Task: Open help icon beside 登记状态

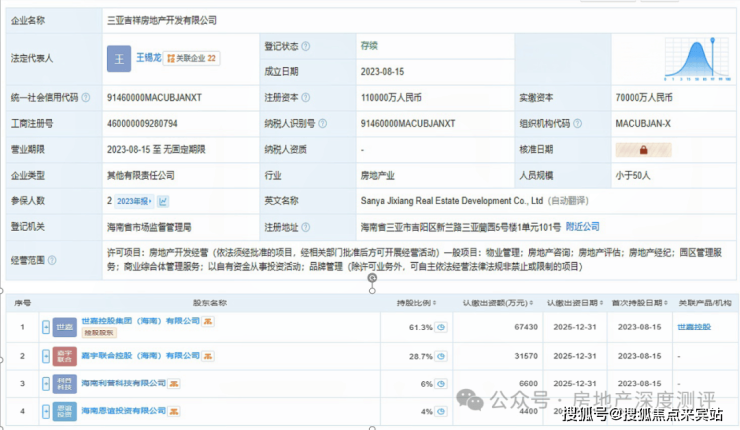Action: (306, 46)
